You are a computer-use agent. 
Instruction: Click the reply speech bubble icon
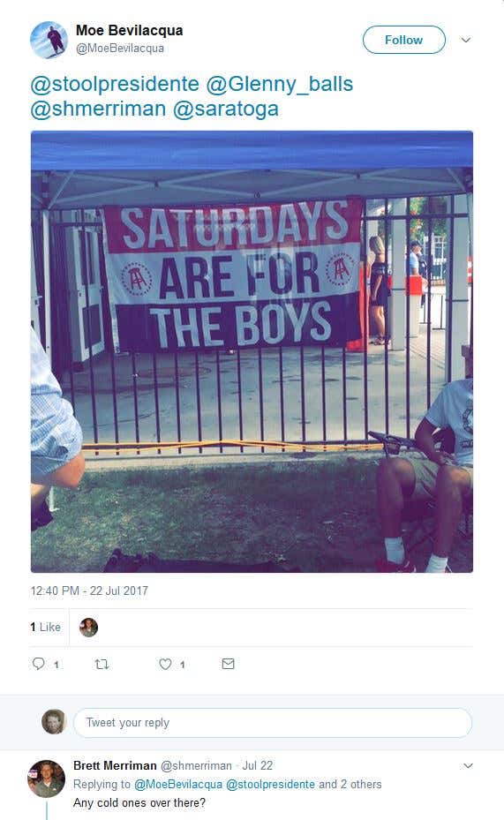pos(39,664)
